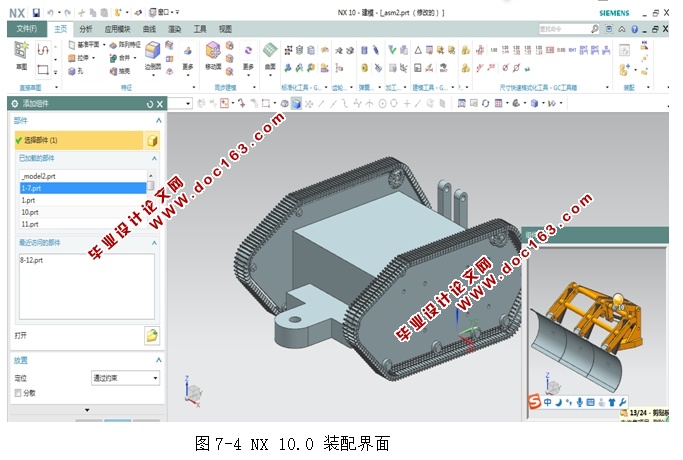Viewport: 683px width, 460px height.
Task: Switch to the 曲线 ribbon tab
Action: (149, 29)
